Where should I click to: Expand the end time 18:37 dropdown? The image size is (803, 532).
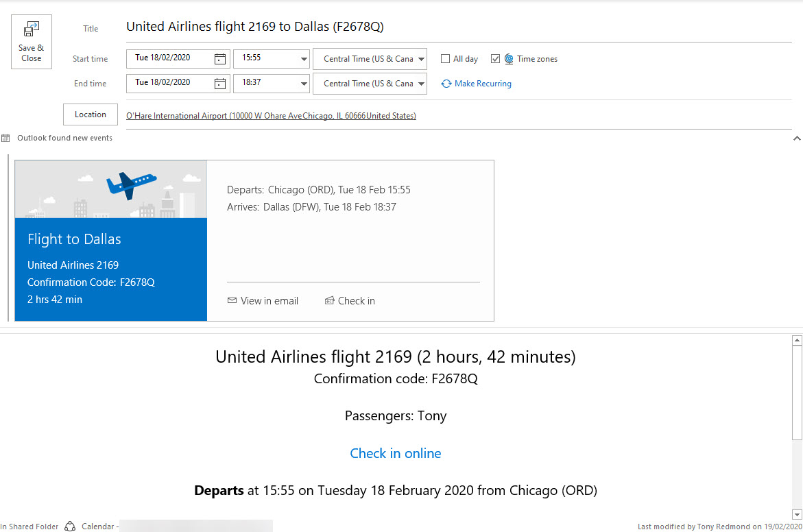(304, 84)
